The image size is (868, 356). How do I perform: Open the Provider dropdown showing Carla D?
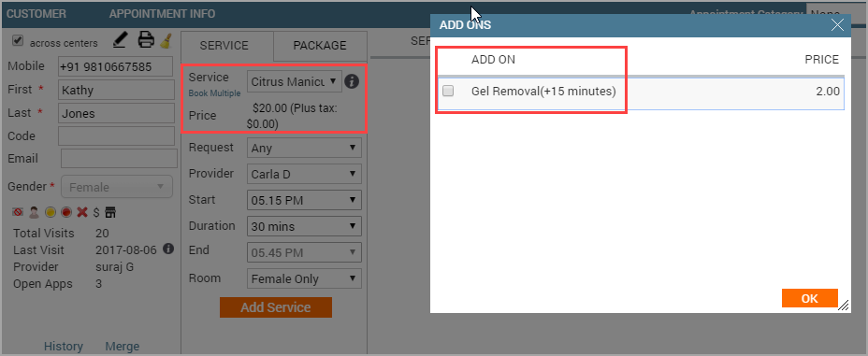304,174
